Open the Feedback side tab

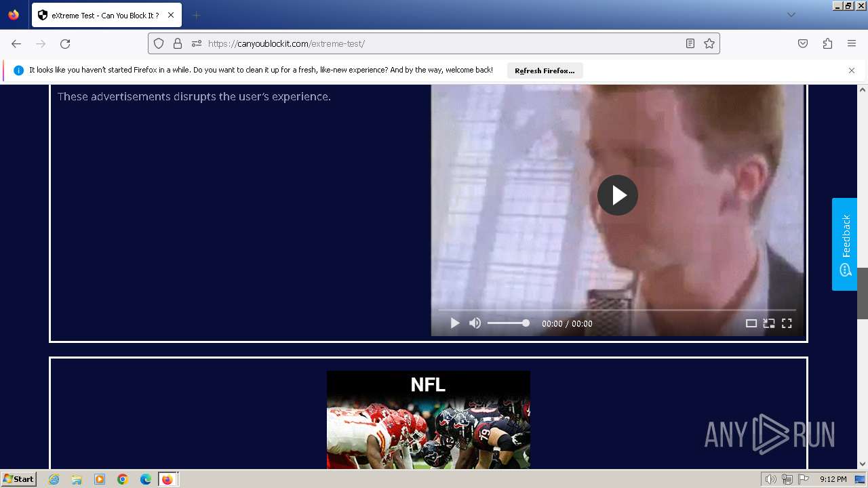click(x=844, y=244)
